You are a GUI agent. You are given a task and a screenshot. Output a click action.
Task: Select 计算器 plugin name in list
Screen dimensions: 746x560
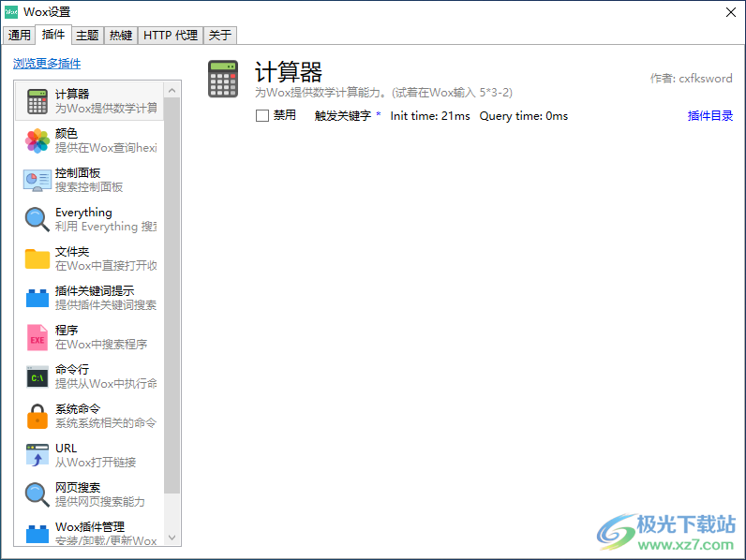tap(72, 94)
